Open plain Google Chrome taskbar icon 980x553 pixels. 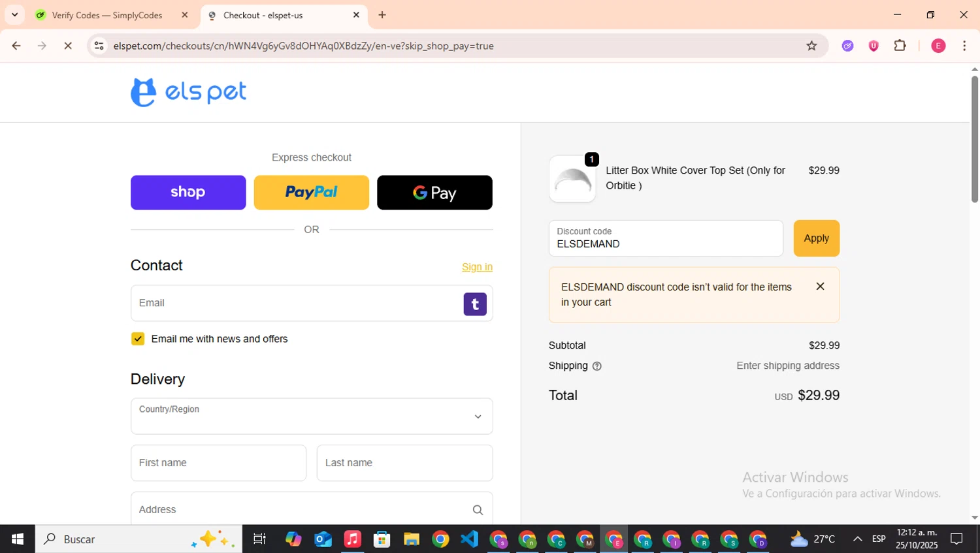click(440, 539)
